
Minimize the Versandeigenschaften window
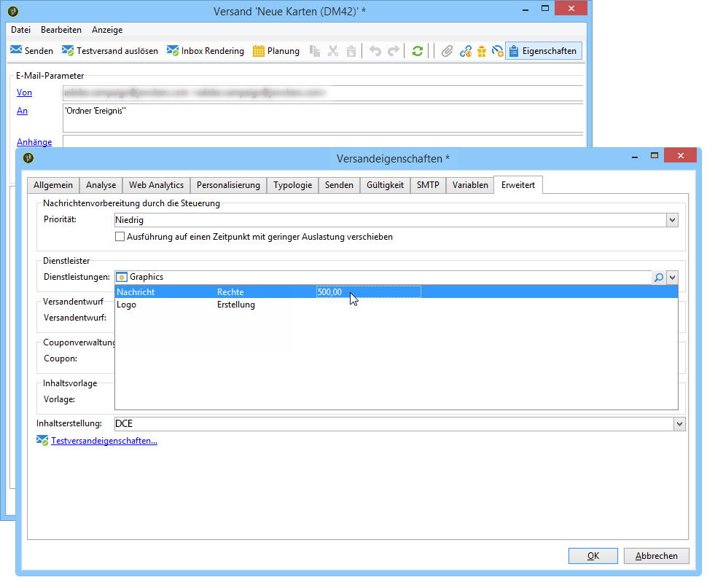click(634, 157)
